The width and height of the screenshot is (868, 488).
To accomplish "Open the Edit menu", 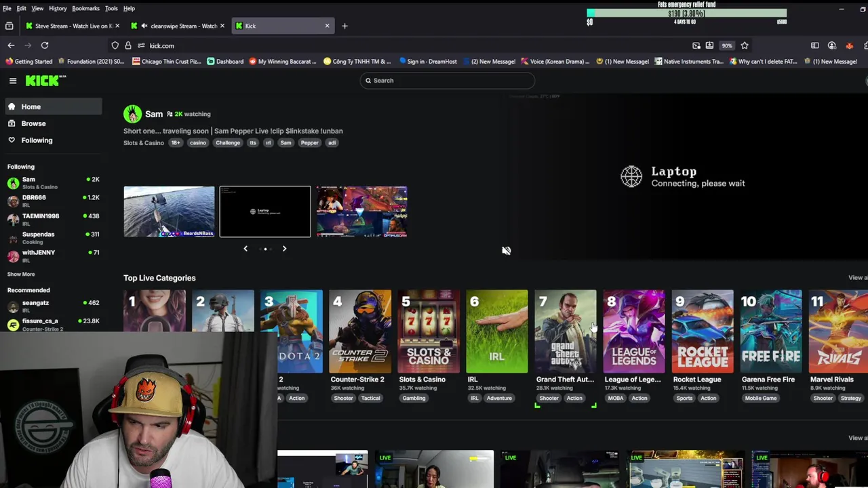I will tap(22, 8).
